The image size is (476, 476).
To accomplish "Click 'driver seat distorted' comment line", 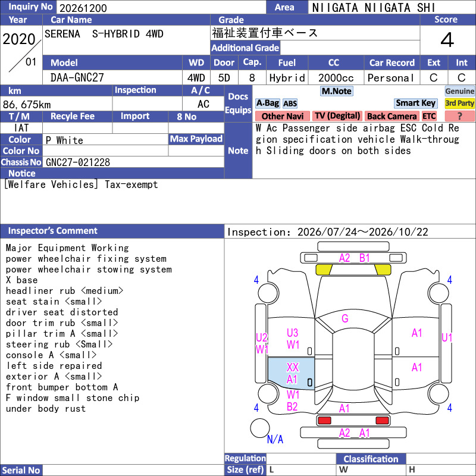I will 62,312.
